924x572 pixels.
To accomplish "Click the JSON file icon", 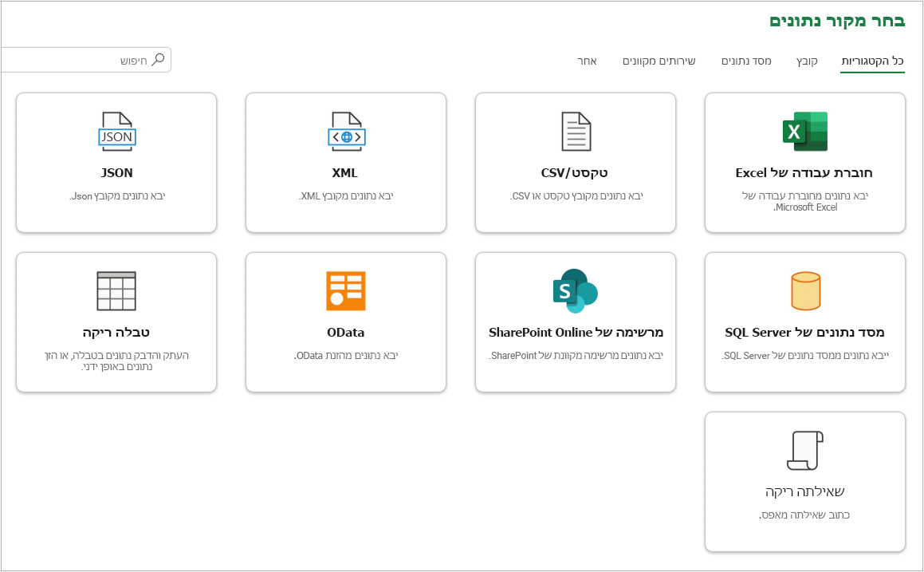I will (x=116, y=132).
